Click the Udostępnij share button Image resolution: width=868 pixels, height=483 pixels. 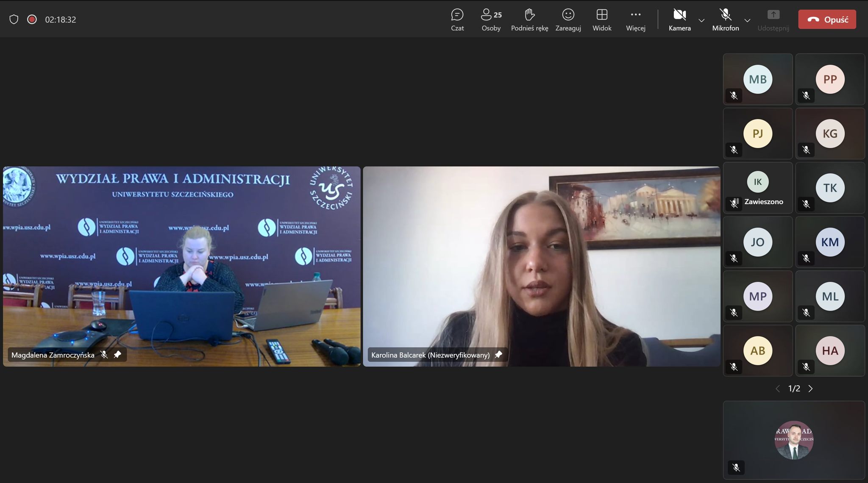(773, 19)
